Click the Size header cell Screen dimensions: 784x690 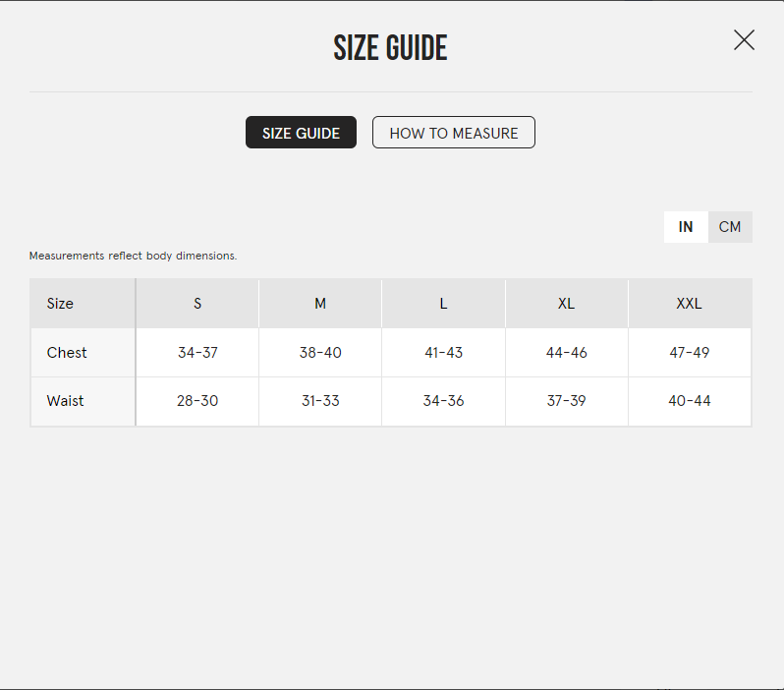pyautogui.click(x=60, y=304)
